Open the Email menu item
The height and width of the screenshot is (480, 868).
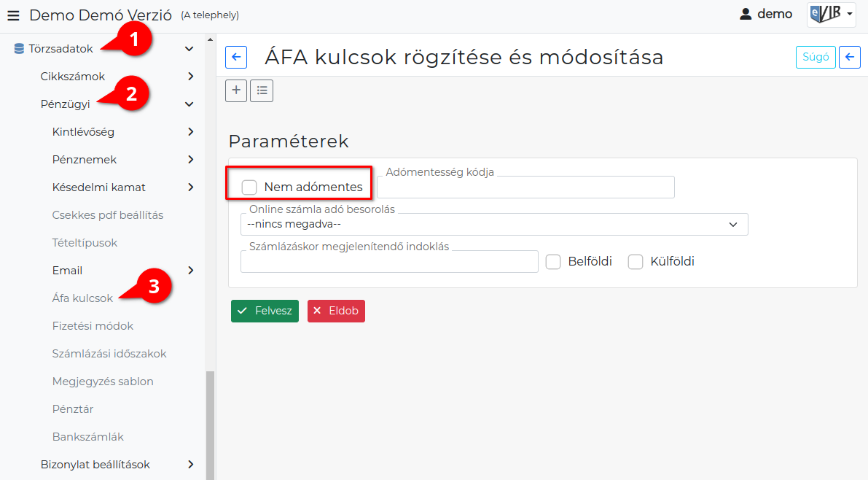click(x=67, y=271)
